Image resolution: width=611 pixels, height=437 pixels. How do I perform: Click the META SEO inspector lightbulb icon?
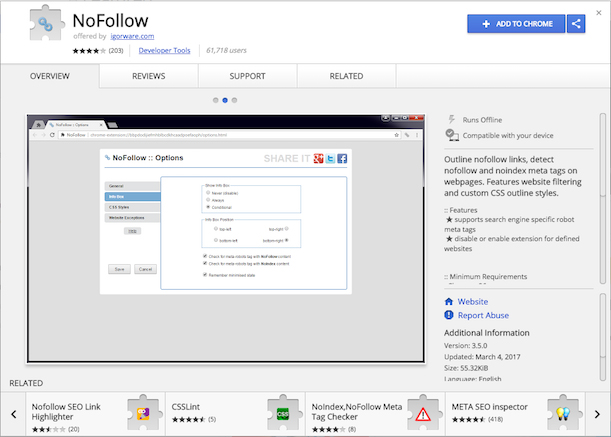tap(563, 413)
